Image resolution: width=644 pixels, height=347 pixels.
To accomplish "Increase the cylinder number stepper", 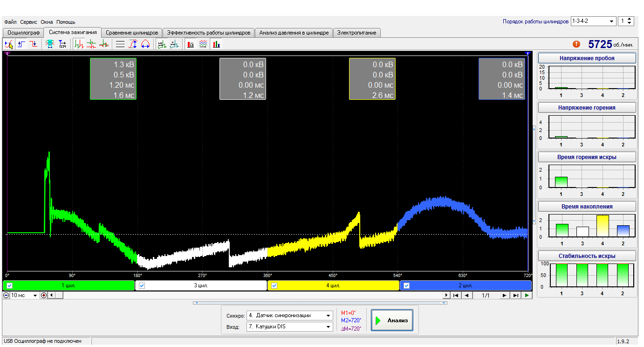I will [x=630, y=19].
